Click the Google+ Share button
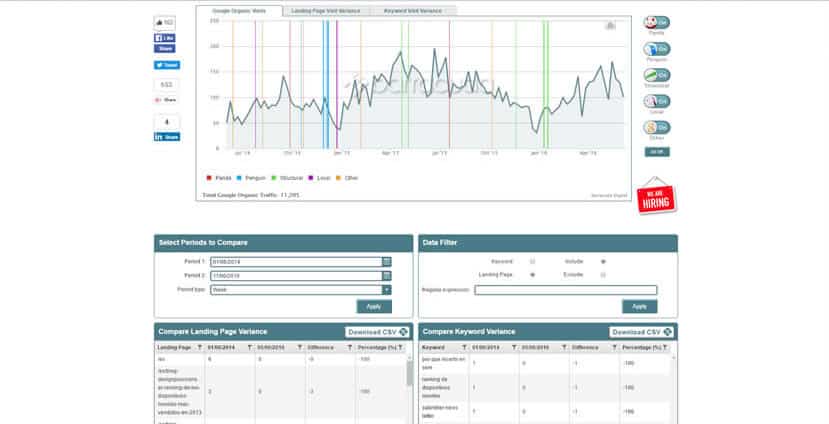This screenshot has height=424, width=829. click(167, 100)
